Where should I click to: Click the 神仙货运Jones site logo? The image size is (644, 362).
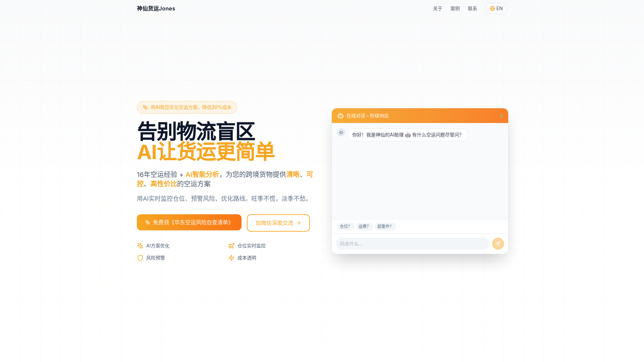[156, 8]
